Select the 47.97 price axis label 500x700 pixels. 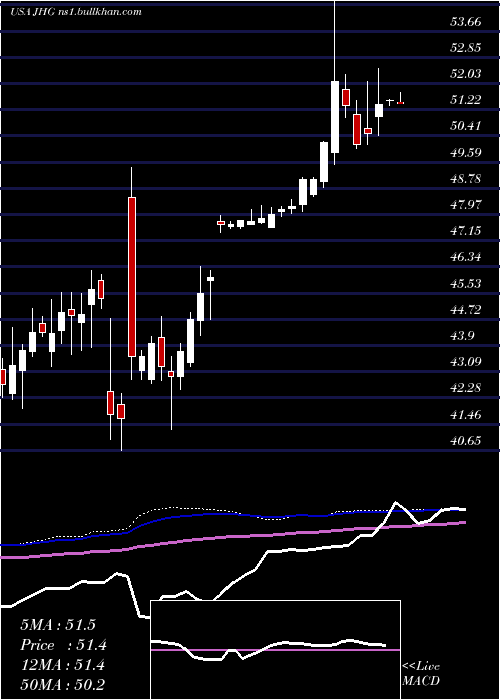466,204
